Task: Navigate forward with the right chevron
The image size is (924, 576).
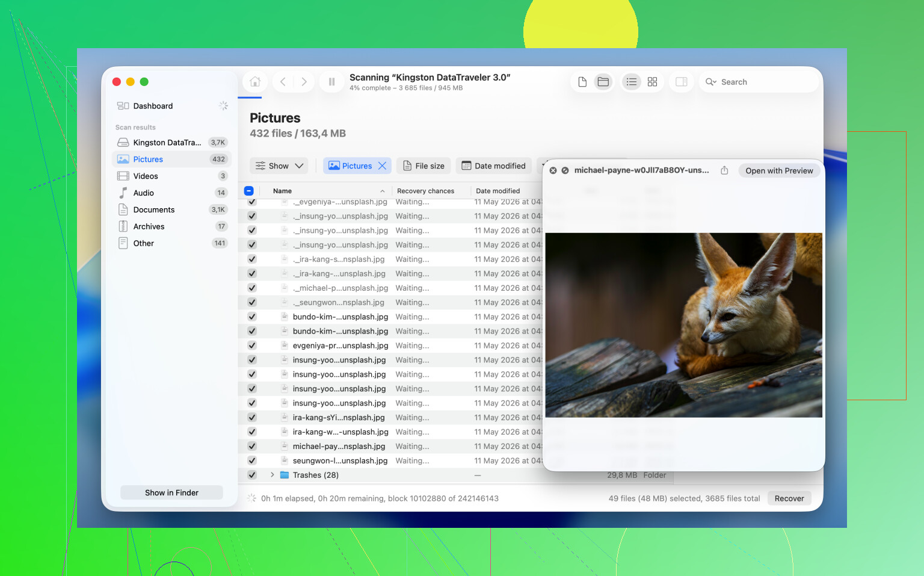Action: [x=304, y=82]
